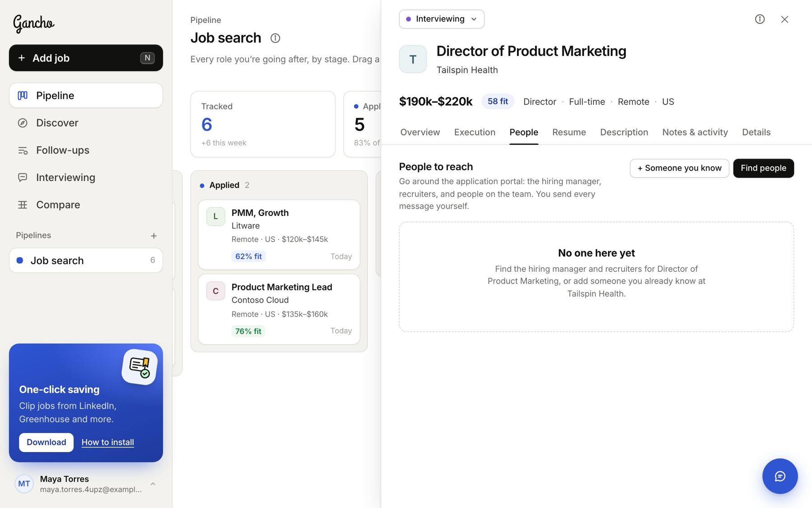Switch to the Overview tab
The image size is (812, 508).
420,132
